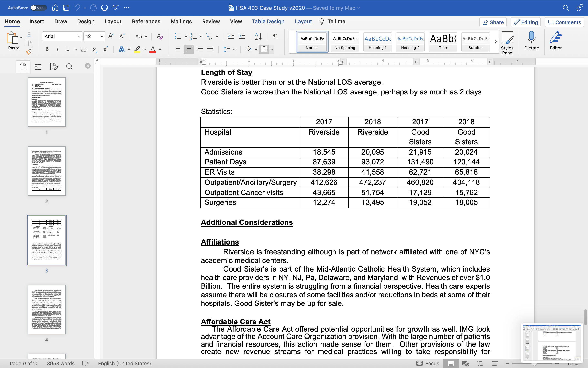The image size is (588, 368).
Task: Select page 4 thumbnail in sidebar
Action: 47,309
